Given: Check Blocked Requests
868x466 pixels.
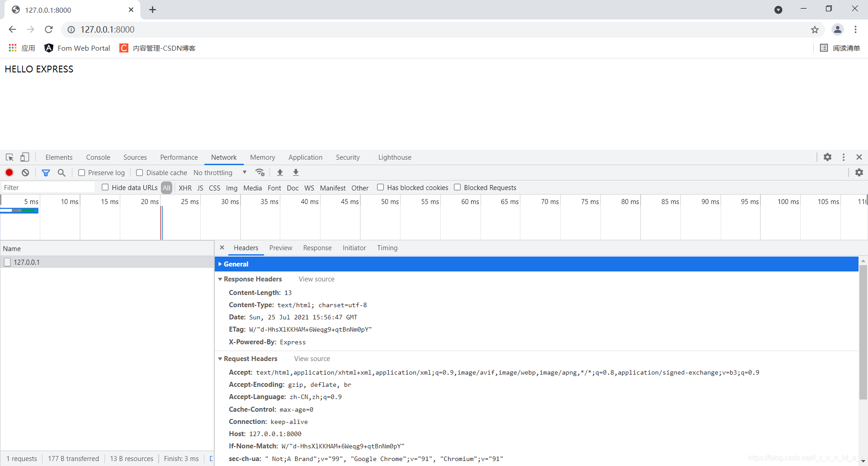Looking at the screenshot, I should (x=458, y=187).
